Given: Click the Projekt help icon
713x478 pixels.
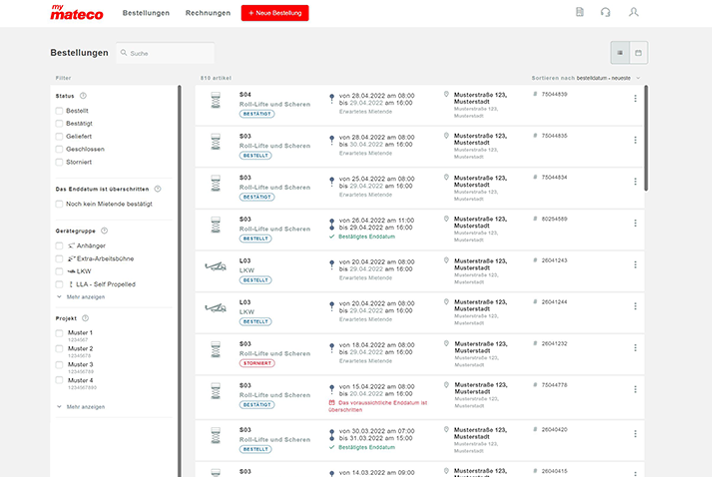Looking at the screenshot, I should click(x=85, y=318).
